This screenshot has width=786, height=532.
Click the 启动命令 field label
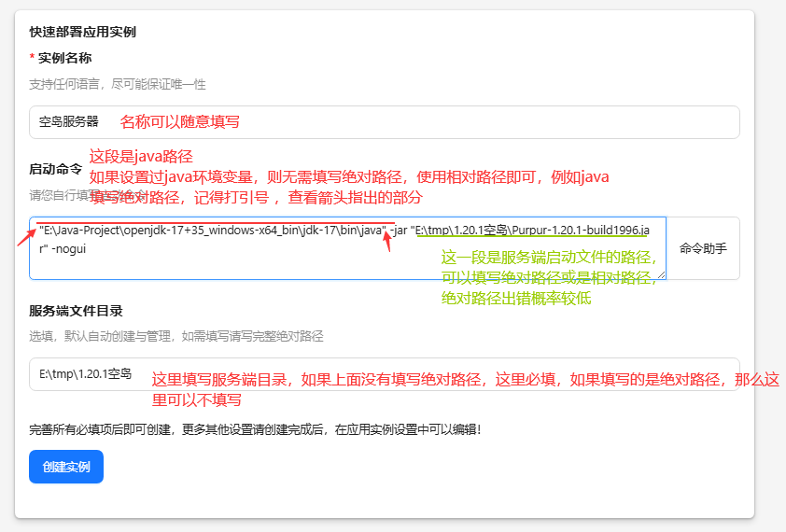tap(55, 170)
